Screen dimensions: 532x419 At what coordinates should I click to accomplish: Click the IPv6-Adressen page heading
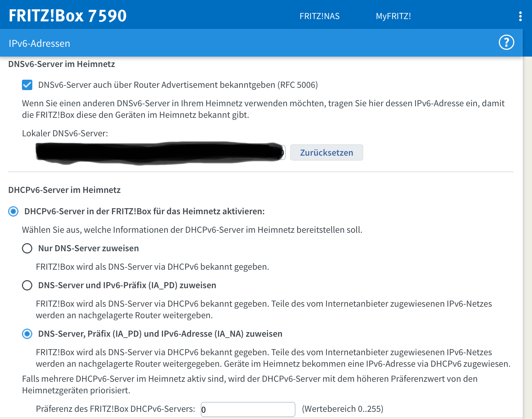pyautogui.click(x=39, y=43)
